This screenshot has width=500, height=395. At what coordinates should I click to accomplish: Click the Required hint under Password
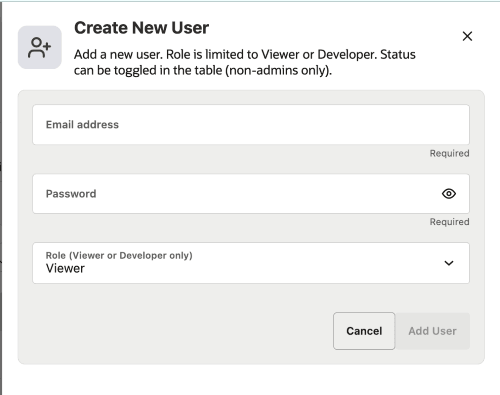(x=449, y=222)
